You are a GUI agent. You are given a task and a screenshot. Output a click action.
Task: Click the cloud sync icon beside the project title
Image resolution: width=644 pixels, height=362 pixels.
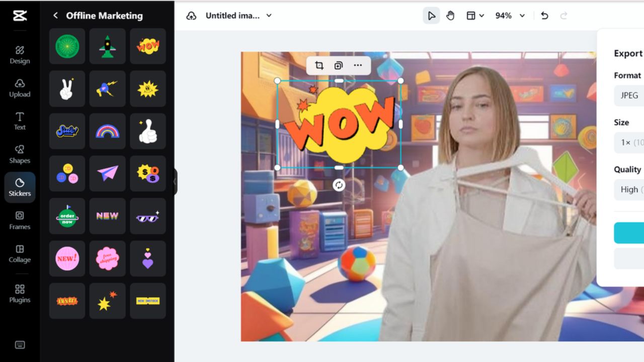pos(191,16)
